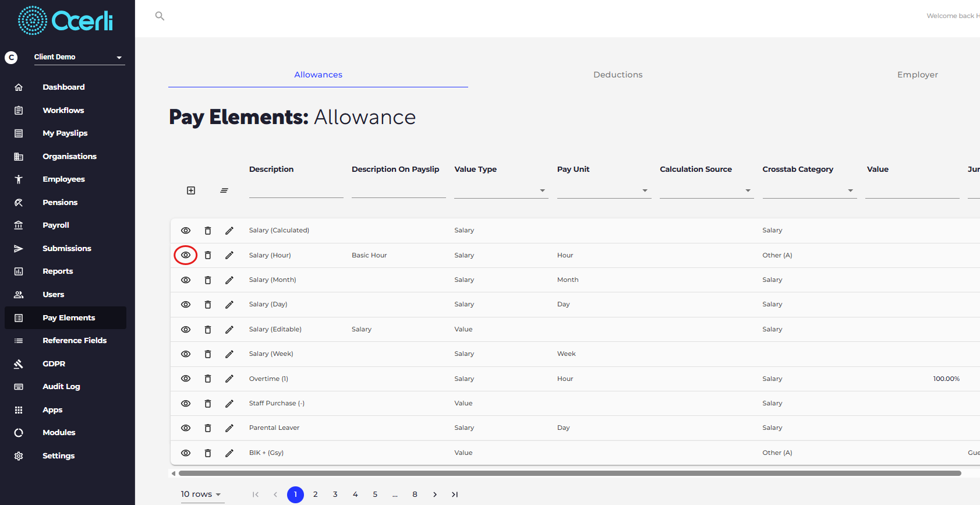Go to page 2
The width and height of the screenshot is (980, 505).
point(316,495)
